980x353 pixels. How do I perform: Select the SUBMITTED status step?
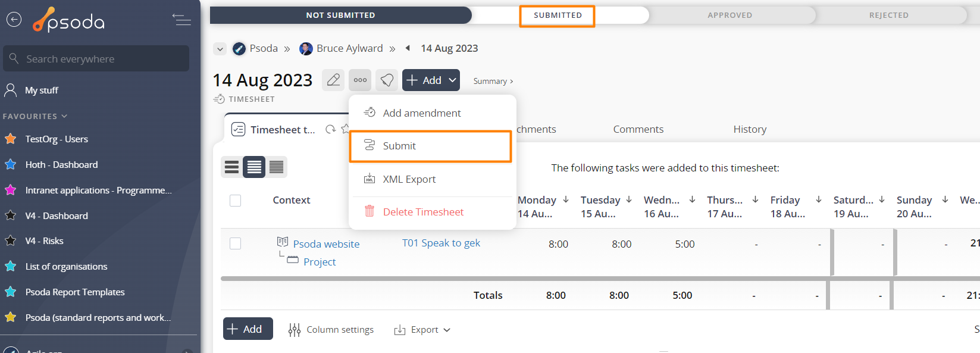(x=558, y=15)
